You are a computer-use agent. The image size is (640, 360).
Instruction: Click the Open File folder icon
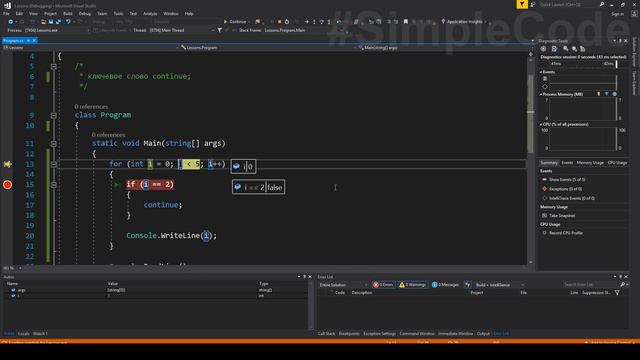point(43,22)
